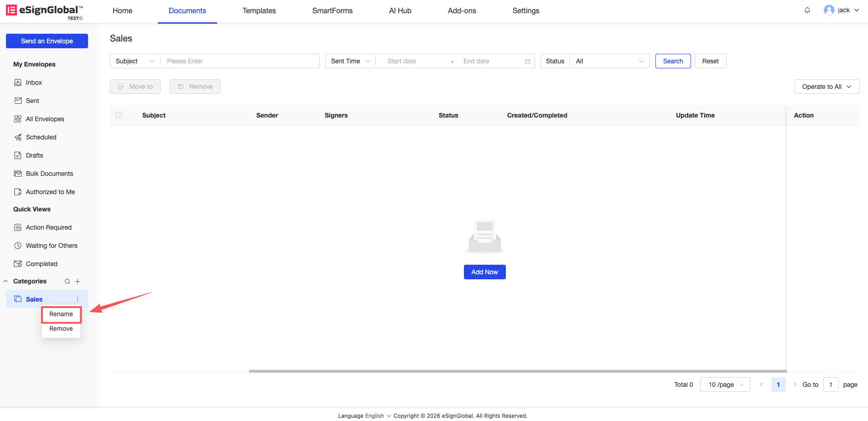Click the eSignGlobal logo
868x421 pixels.
pyautogui.click(x=44, y=11)
